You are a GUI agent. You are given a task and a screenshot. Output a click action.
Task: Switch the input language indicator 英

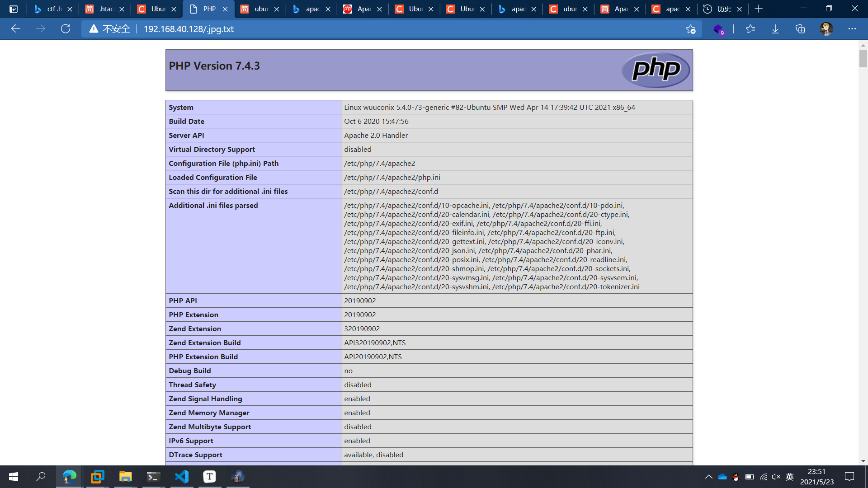tap(790, 477)
